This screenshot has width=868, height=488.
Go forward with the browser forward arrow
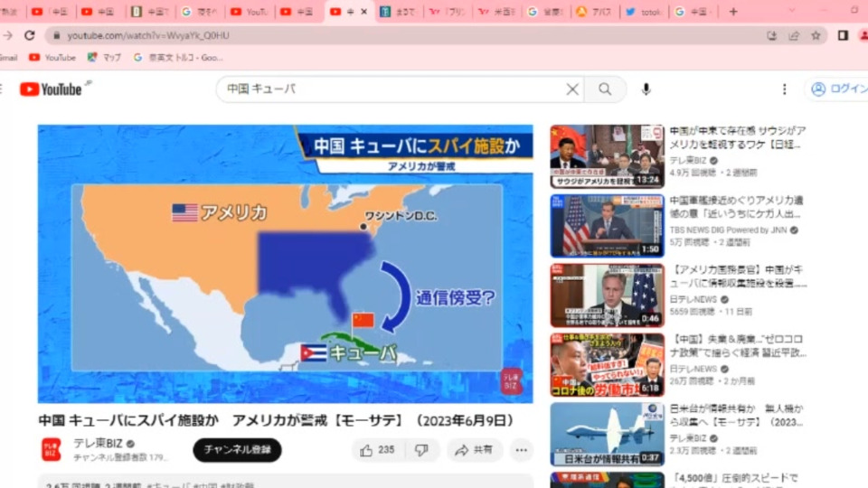tap(7, 35)
